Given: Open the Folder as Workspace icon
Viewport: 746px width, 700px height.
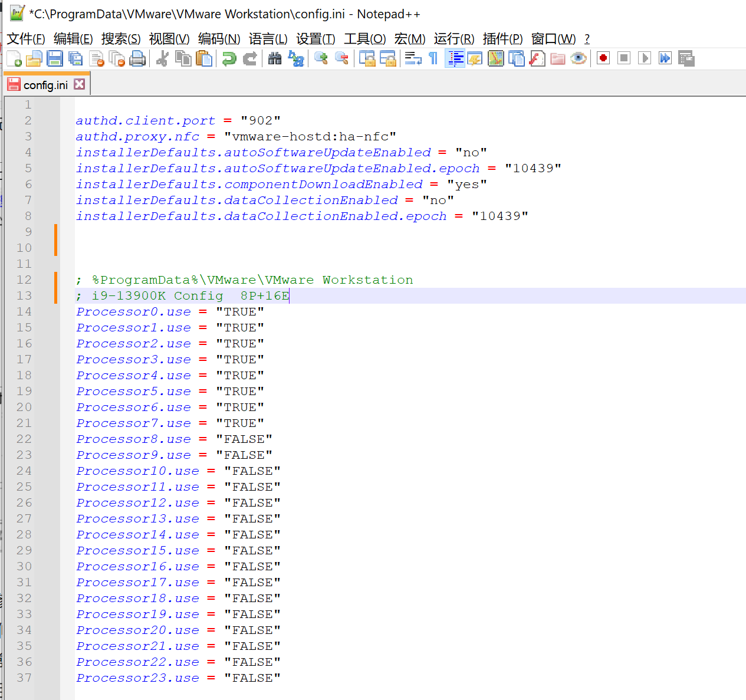Looking at the screenshot, I should (558, 58).
